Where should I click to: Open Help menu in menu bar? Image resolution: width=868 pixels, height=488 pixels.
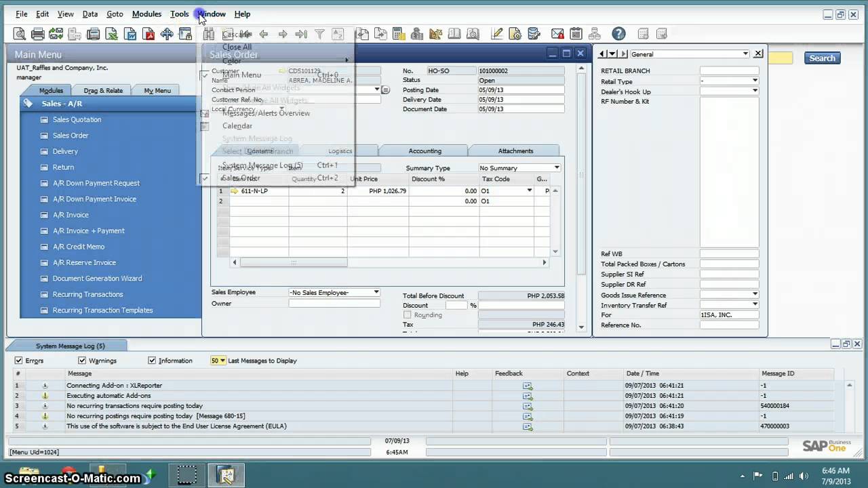(x=242, y=14)
